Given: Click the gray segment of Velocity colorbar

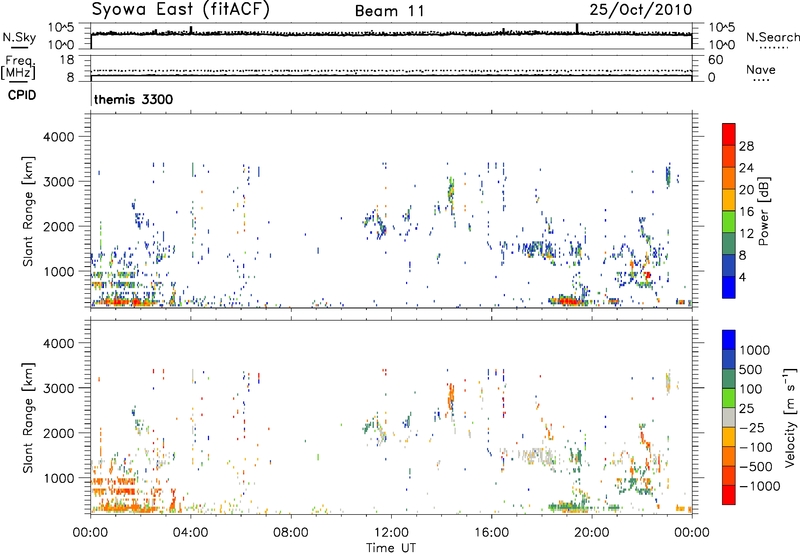Looking at the screenshot, I should click(x=729, y=417).
